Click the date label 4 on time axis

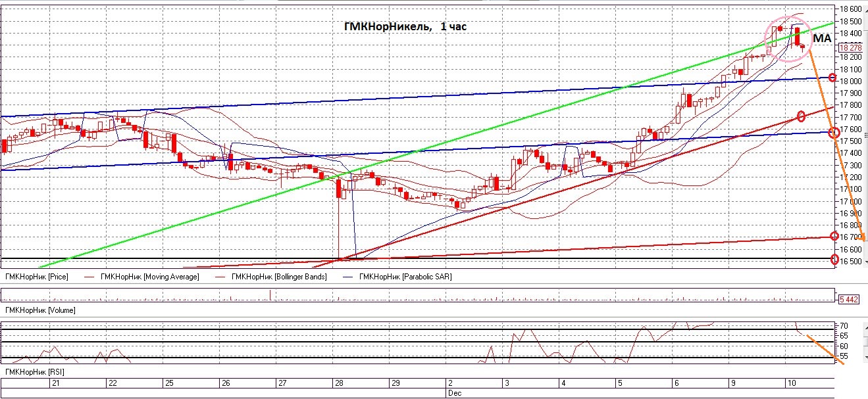pos(563,383)
